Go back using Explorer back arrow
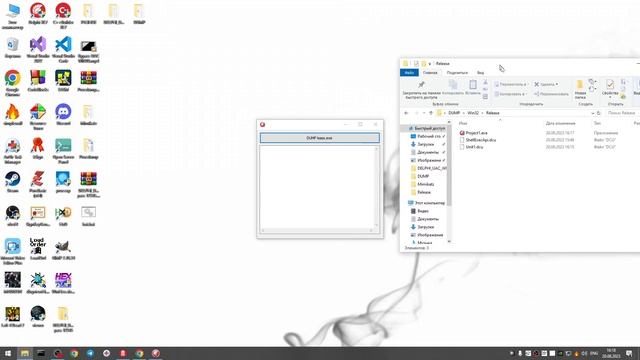Screen dimensions: 640x360 point(406,113)
